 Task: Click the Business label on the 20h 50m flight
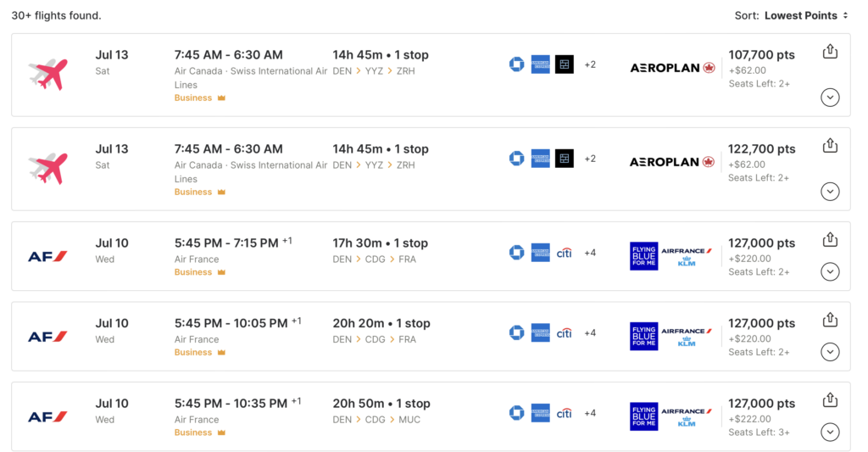(x=193, y=432)
